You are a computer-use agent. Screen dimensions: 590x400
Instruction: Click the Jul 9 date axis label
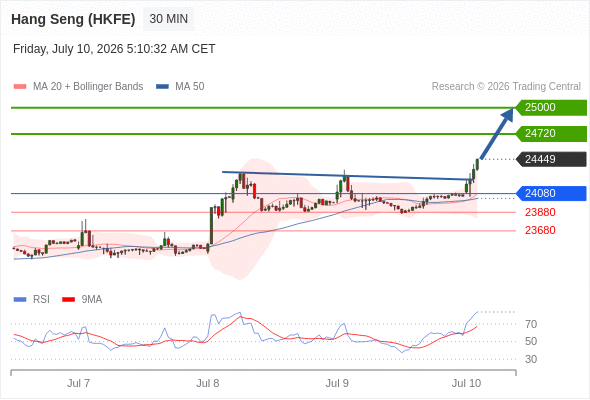pyautogui.click(x=337, y=383)
